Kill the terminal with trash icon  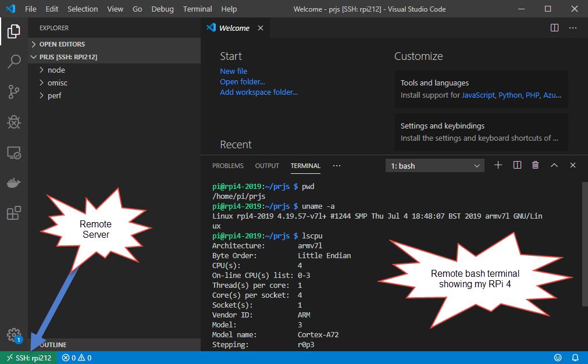(536, 165)
